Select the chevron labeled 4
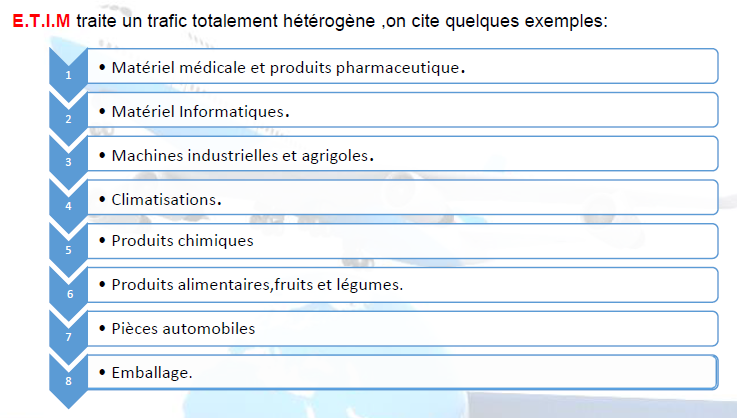This screenshot has height=418, width=737. coord(68,206)
